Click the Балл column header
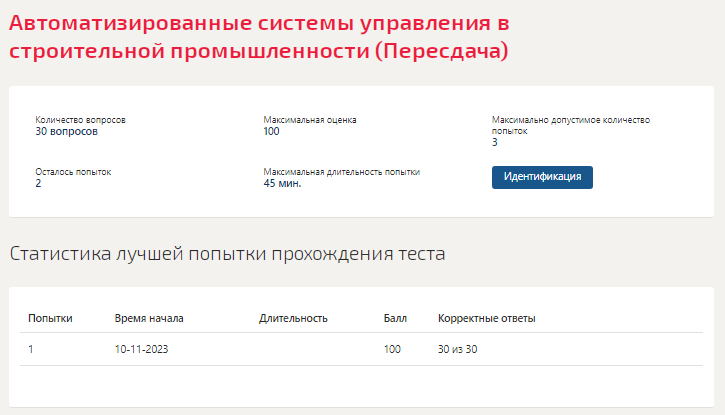Image resolution: width=725 pixels, height=415 pixels. click(x=395, y=318)
